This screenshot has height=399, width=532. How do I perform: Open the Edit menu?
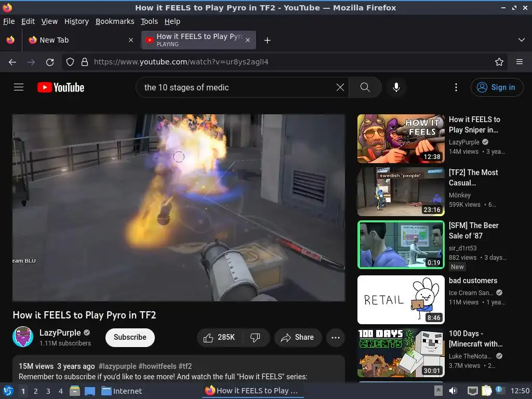click(x=28, y=21)
